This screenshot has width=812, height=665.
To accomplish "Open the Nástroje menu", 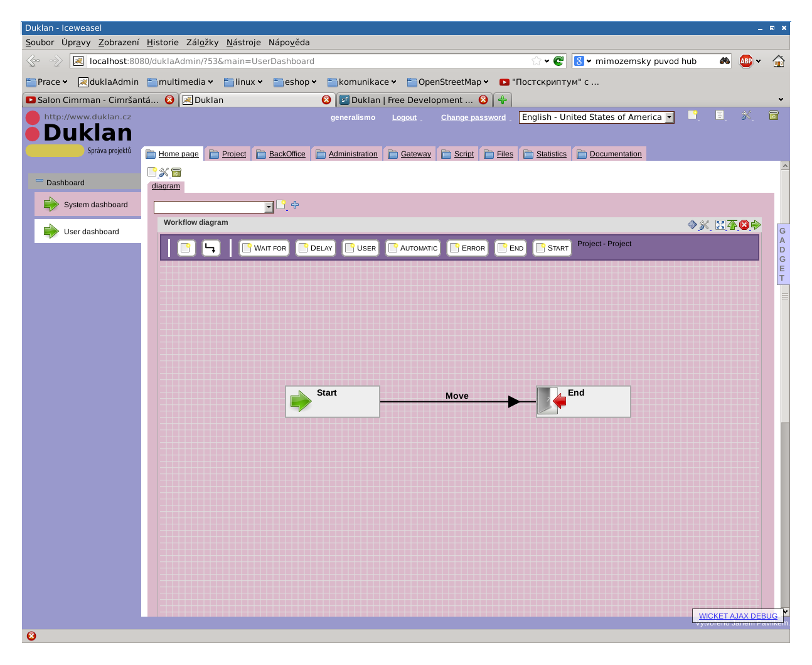I will [243, 42].
